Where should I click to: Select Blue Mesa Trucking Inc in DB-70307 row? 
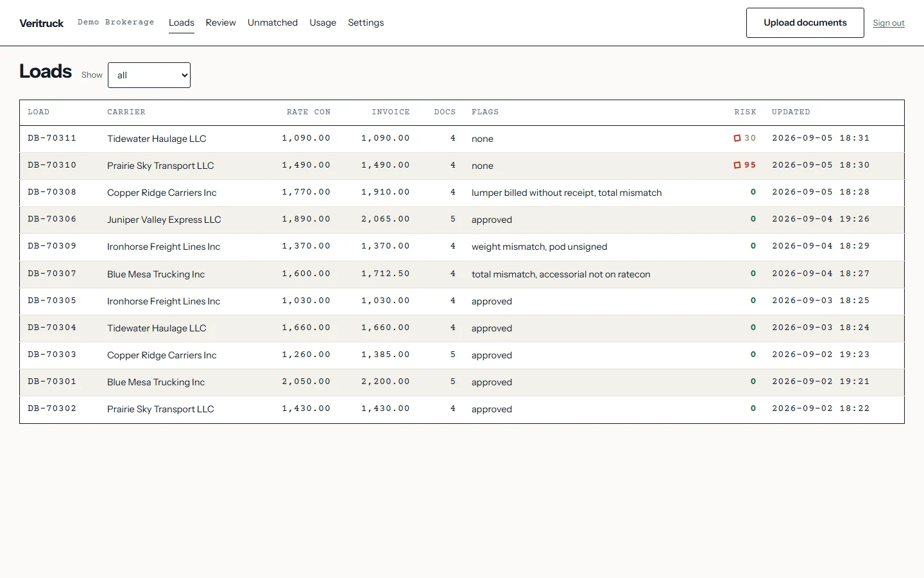click(x=156, y=274)
